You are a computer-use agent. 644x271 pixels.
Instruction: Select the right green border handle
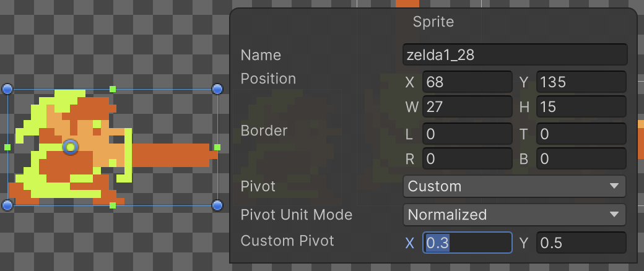[x=217, y=147]
